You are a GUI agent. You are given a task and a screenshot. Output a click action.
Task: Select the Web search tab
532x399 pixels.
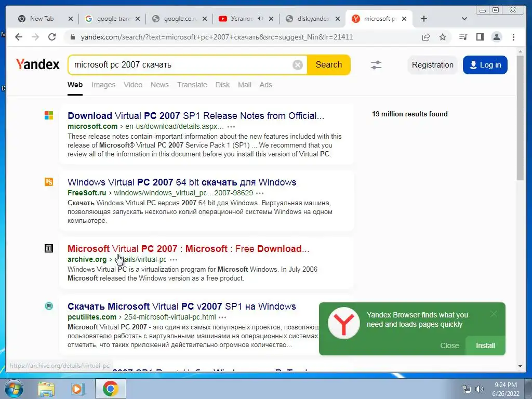75,85
